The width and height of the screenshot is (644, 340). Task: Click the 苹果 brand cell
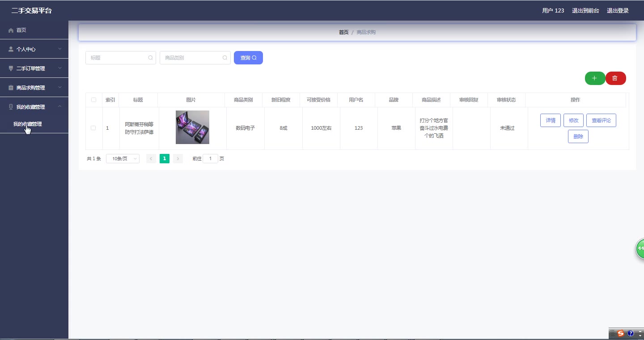pos(396,128)
